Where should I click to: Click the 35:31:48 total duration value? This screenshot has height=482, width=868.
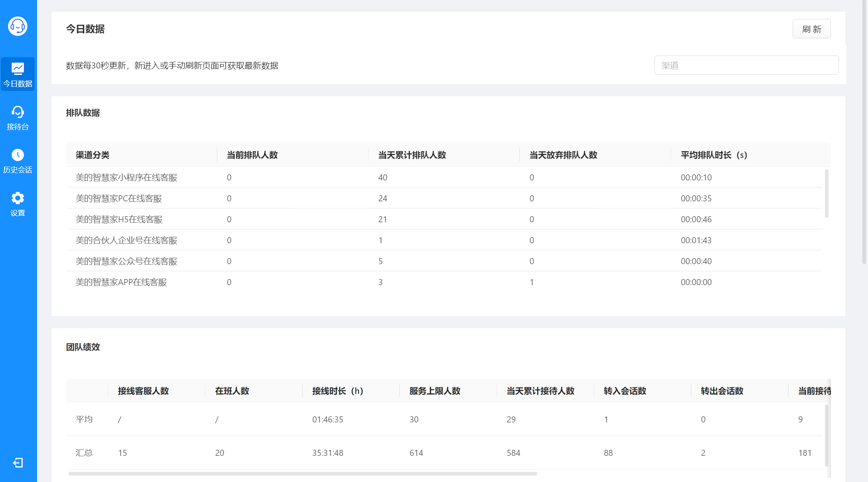click(327, 453)
